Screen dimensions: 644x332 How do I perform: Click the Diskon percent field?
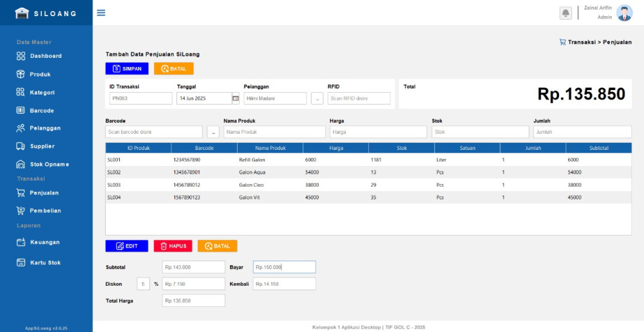(143, 284)
